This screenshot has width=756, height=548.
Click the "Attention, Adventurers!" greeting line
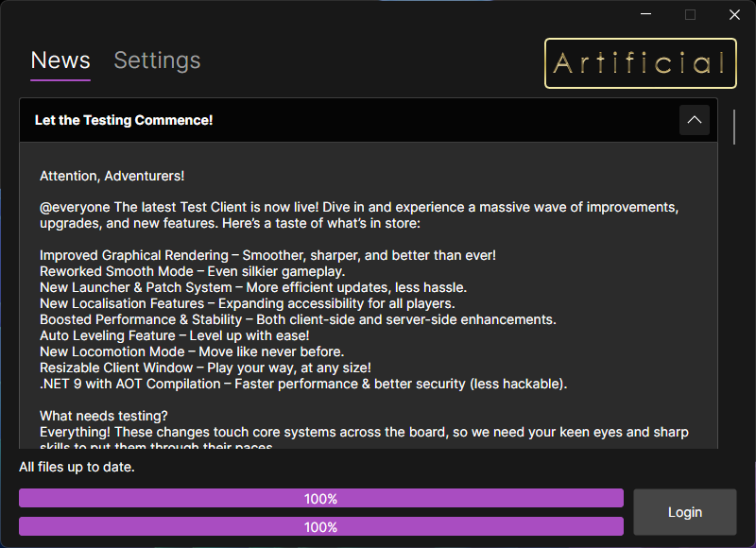click(112, 176)
